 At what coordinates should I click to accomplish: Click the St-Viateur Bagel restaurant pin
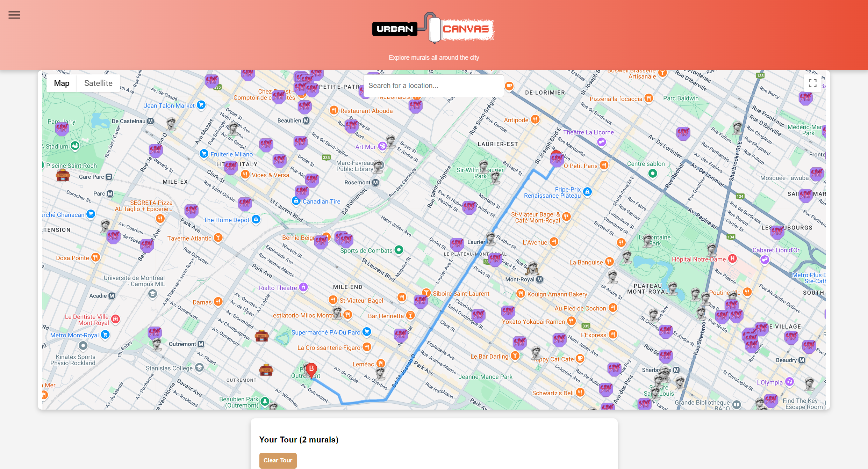[333, 300]
